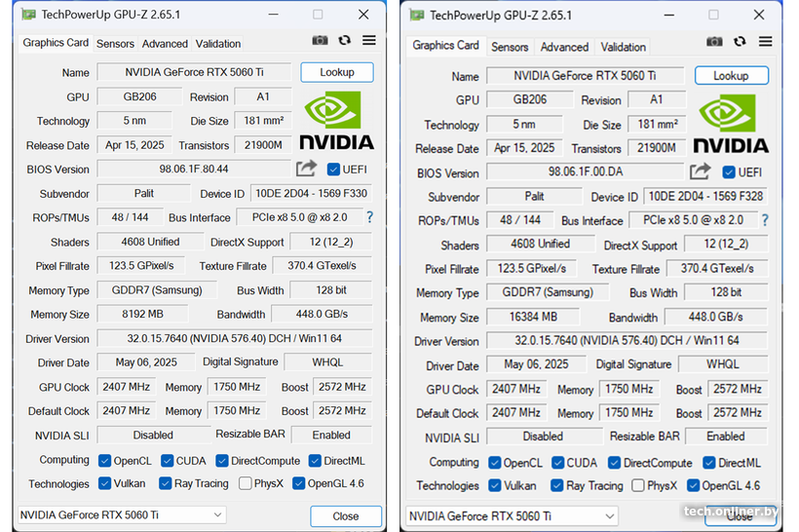Click BIOS share/export icon in left window

click(306, 169)
